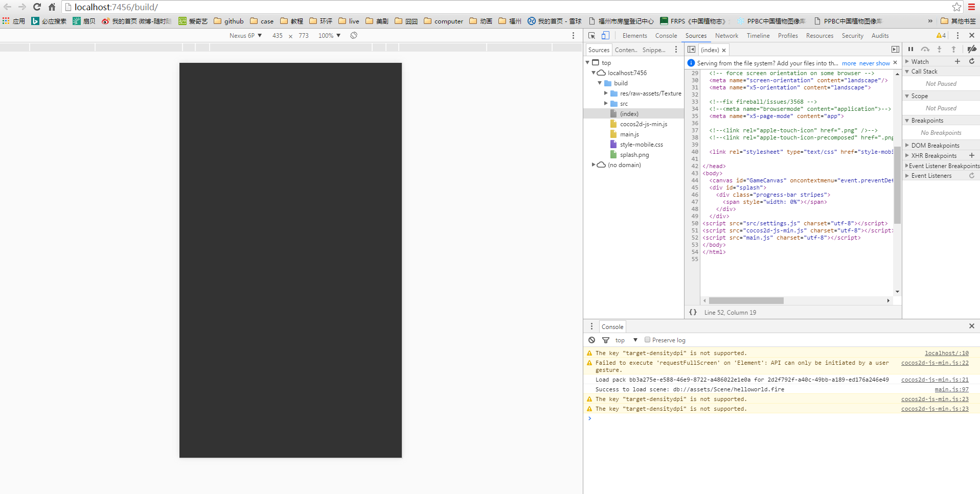Open the Nexus 6P device dropdown

tap(245, 35)
